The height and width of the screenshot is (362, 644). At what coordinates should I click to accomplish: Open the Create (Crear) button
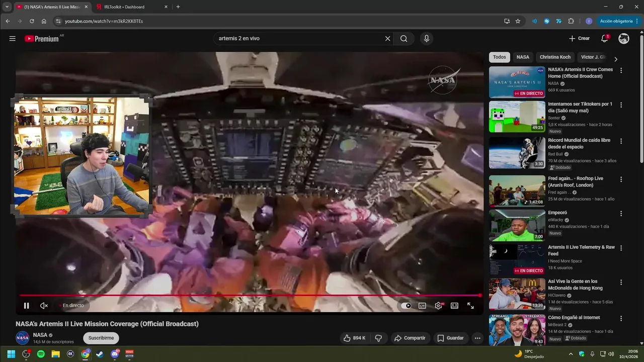coord(579,39)
